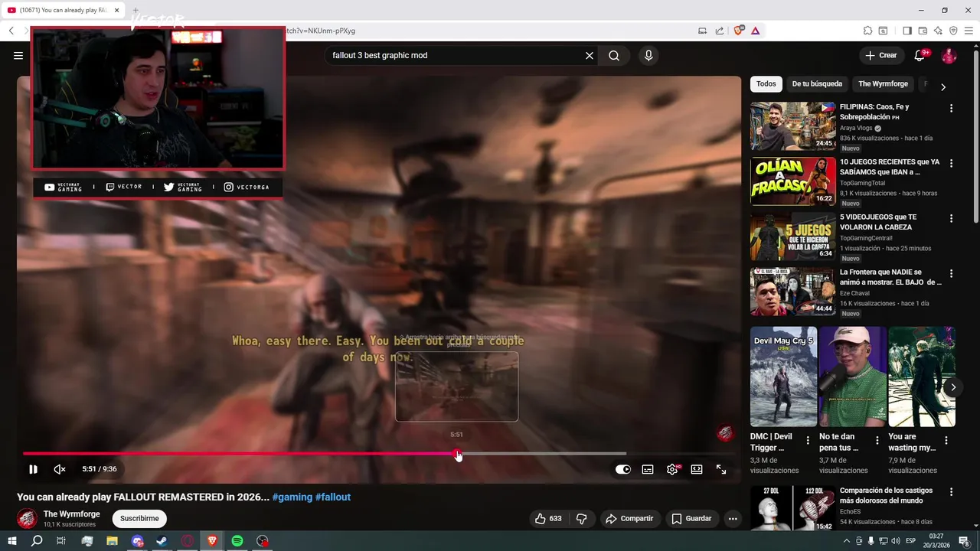This screenshot has height=551, width=980.
Task: Click the Compartir button
Action: point(629,518)
